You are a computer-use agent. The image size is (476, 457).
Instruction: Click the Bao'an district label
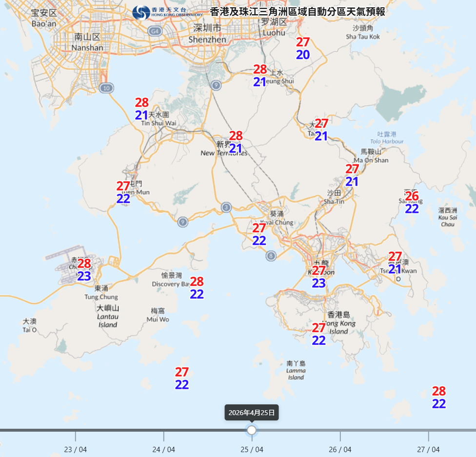coord(44,18)
